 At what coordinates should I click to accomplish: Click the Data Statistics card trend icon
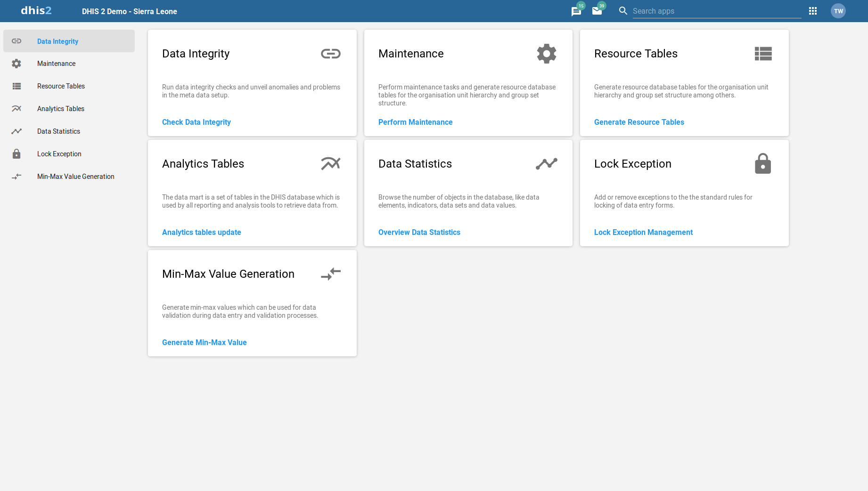pyautogui.click(x=547, y=164)
